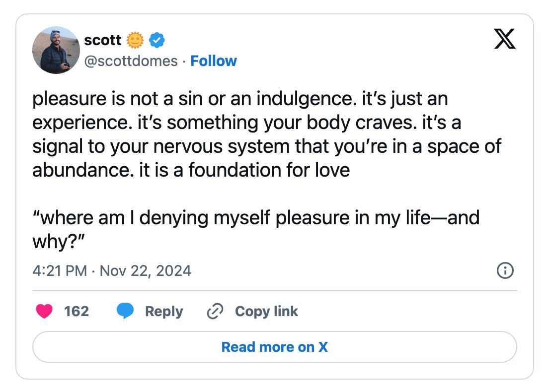This screenshot has height=392, width=548.
Task: Click the 162 likes count
Action: point(77,311)
